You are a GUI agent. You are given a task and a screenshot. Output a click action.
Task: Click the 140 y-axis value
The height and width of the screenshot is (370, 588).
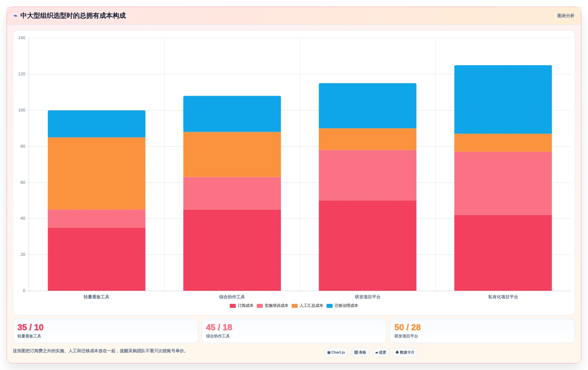point(22,38)
